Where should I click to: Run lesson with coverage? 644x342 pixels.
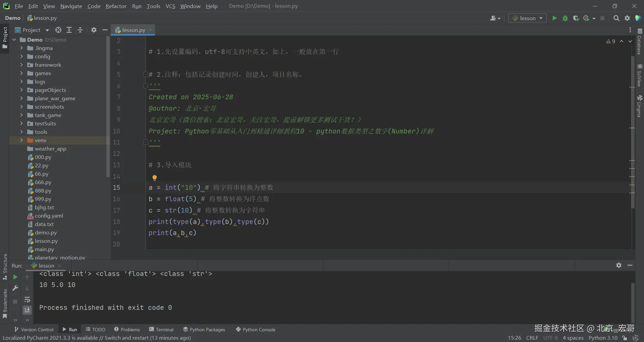[576, 18]
